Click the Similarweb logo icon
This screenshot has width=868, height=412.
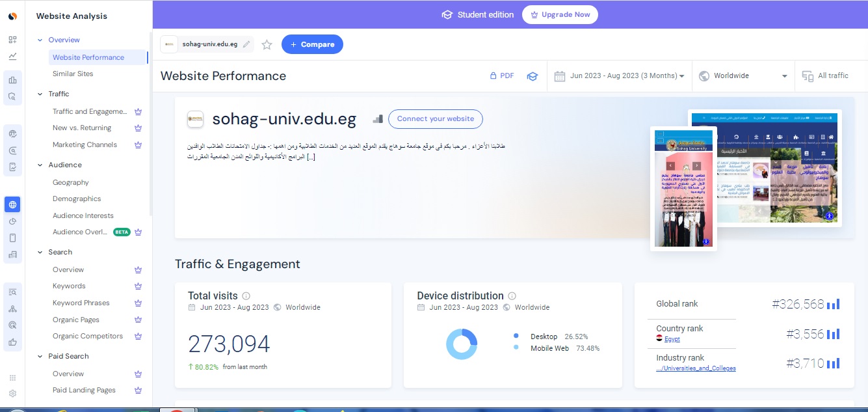[x=12, y=16]
